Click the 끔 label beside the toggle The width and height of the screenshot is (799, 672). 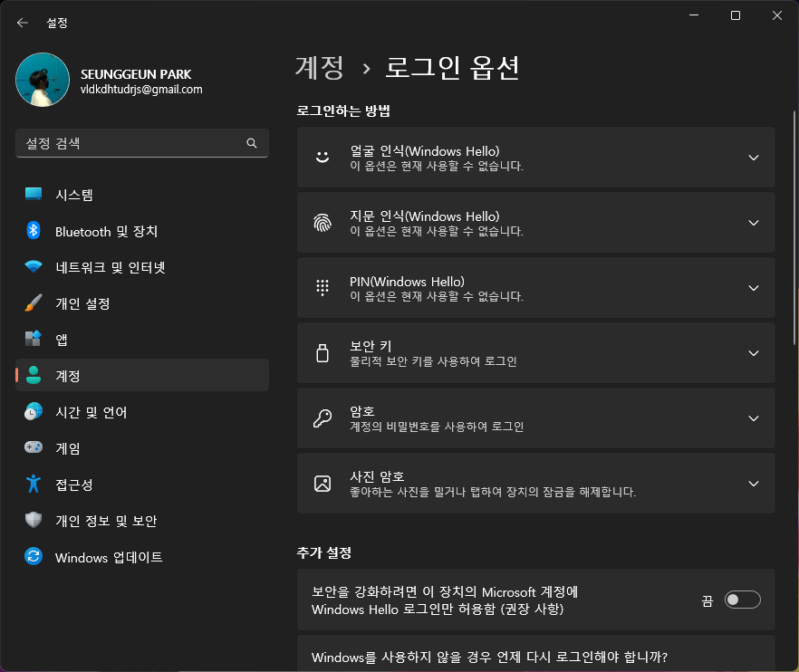pyautogui.click(x=708, y=601)
